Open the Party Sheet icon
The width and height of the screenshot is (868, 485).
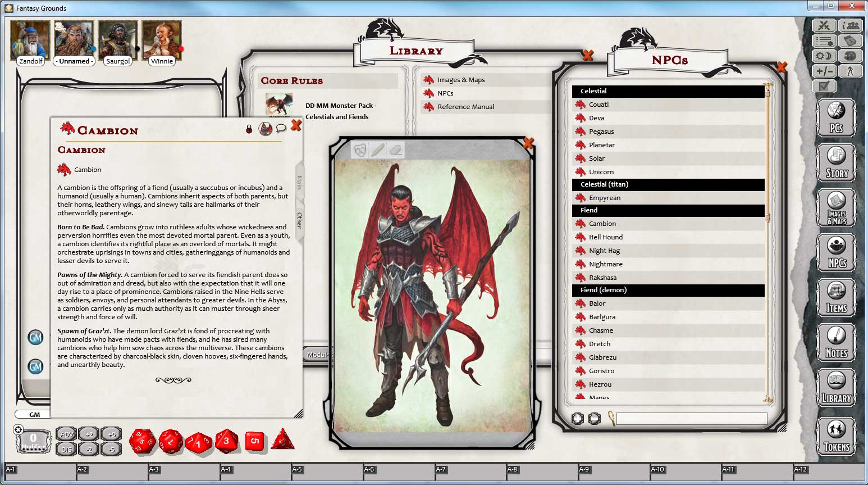click(x=850, y=26)
